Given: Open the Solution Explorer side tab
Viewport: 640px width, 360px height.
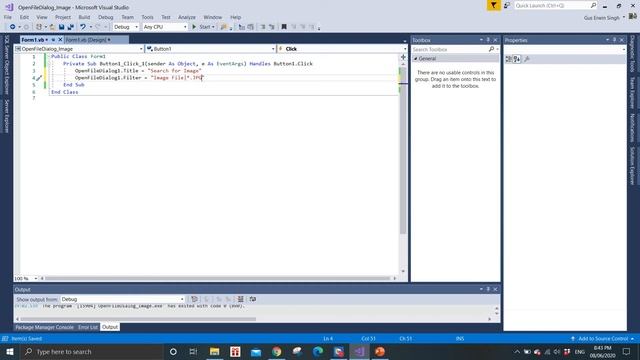Looking at the screenshot, I should pyautogui.click(x=632, y=166).
